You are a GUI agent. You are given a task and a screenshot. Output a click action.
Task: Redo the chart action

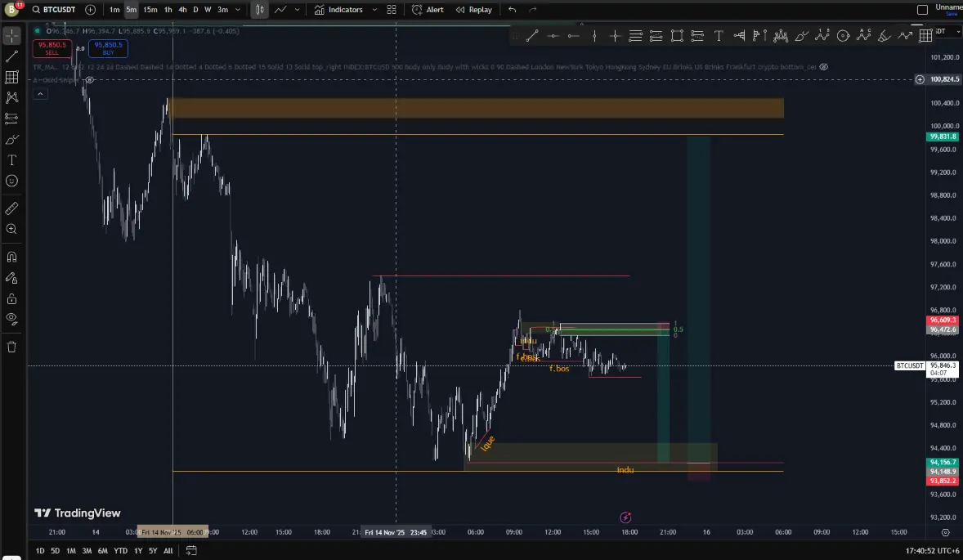click(x=532, y=9)
